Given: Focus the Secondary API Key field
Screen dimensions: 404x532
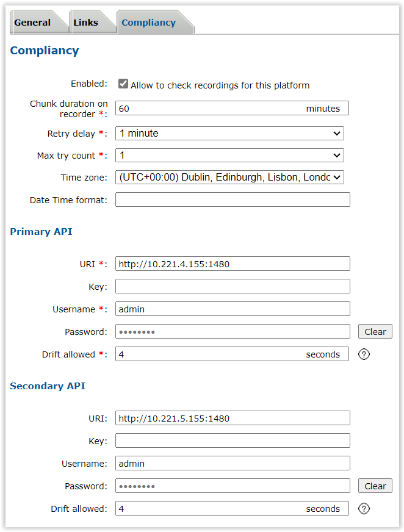Looking at the screenshot, I should pyautogui.click(x=233, y=440).
